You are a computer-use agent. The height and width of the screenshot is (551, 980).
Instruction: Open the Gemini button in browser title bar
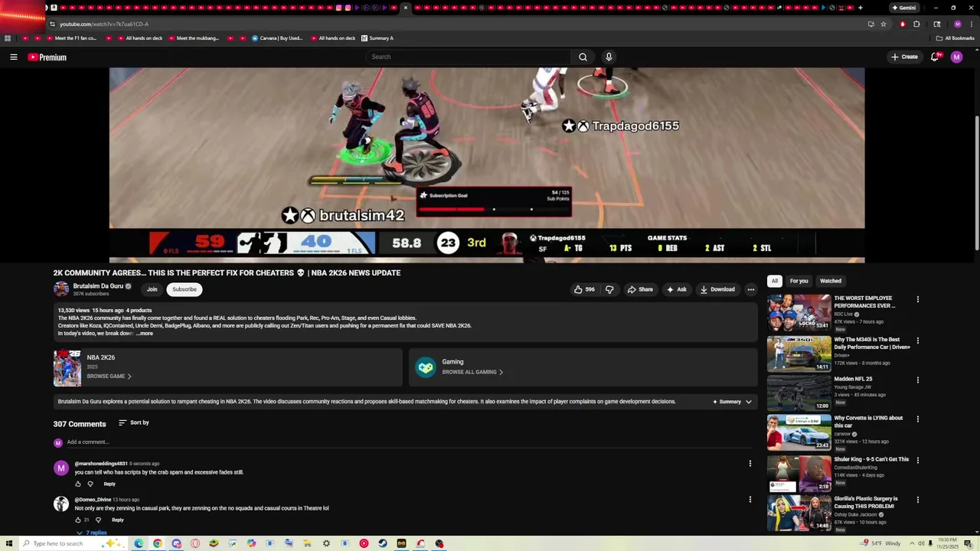point(903,8)
